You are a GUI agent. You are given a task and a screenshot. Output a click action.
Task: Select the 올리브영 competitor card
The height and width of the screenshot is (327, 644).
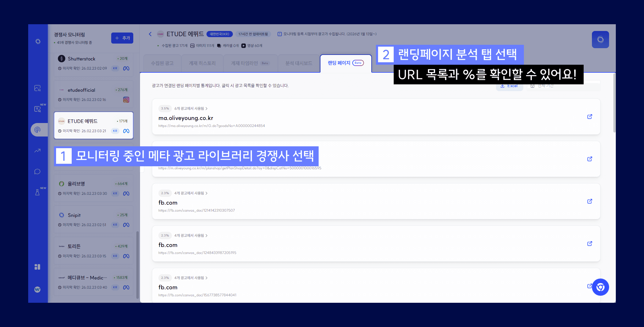pos(93,188)
